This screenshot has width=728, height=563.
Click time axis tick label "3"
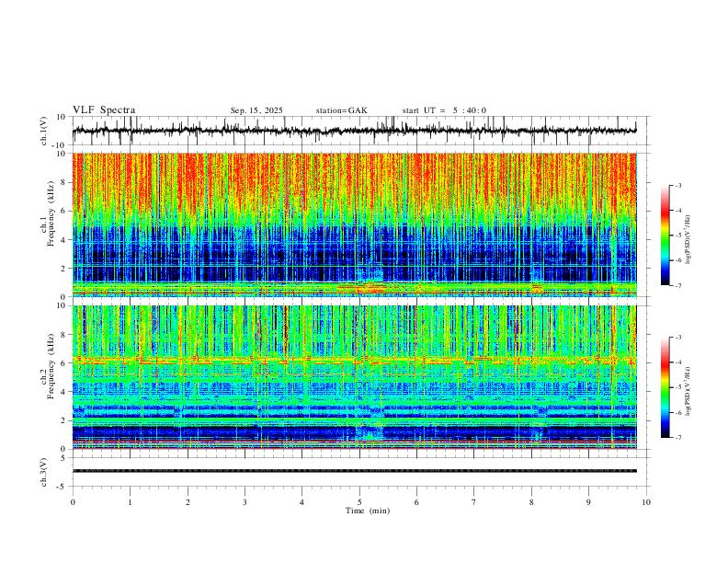tap(245, 502)
